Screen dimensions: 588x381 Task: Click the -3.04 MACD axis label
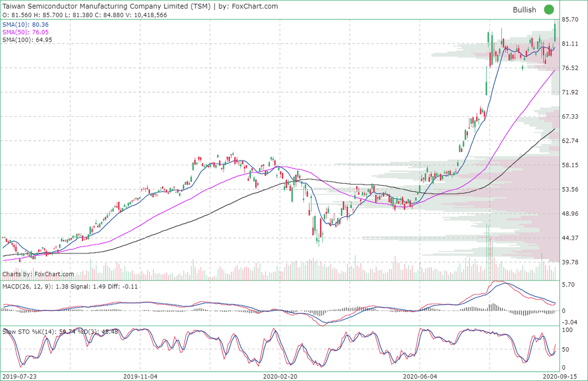569,322
